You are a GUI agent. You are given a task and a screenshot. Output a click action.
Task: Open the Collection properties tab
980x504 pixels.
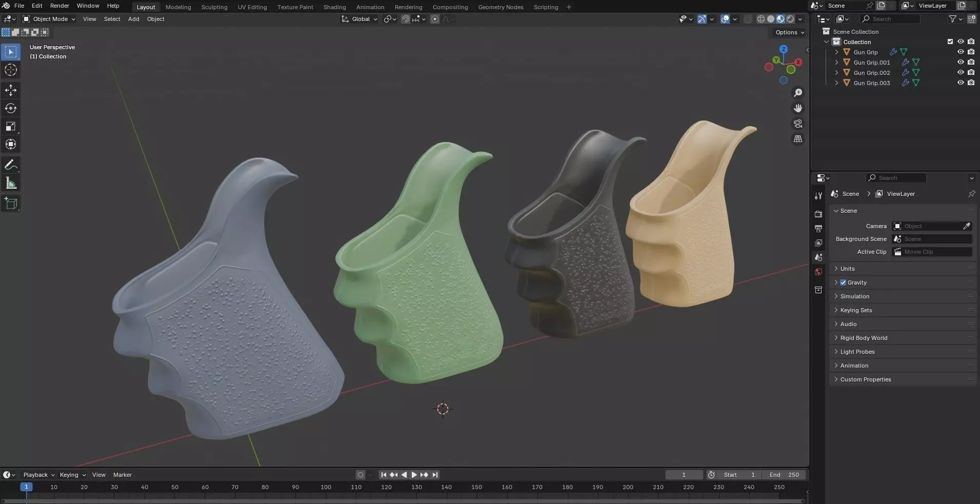coord(818,290)
